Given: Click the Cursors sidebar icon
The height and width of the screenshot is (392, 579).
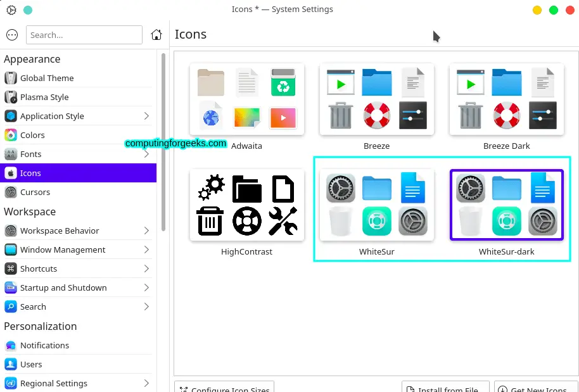Looking at the screenshot, I should tap(11, 192).
